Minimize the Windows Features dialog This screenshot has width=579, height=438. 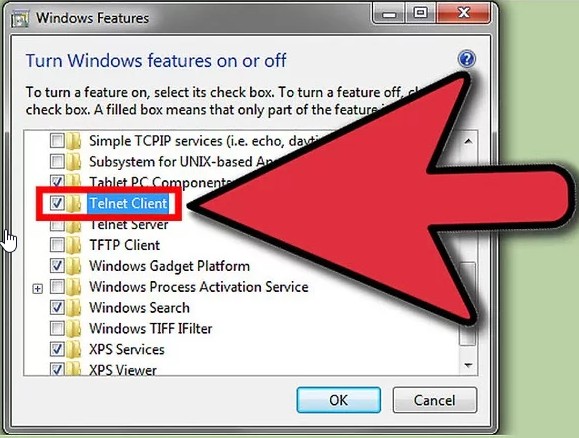389,14
